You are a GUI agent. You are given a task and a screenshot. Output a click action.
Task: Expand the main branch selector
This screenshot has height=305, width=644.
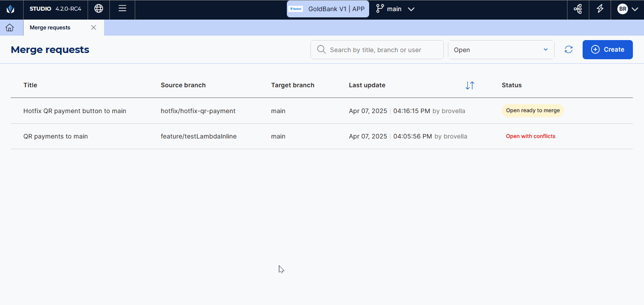(395, 9)
